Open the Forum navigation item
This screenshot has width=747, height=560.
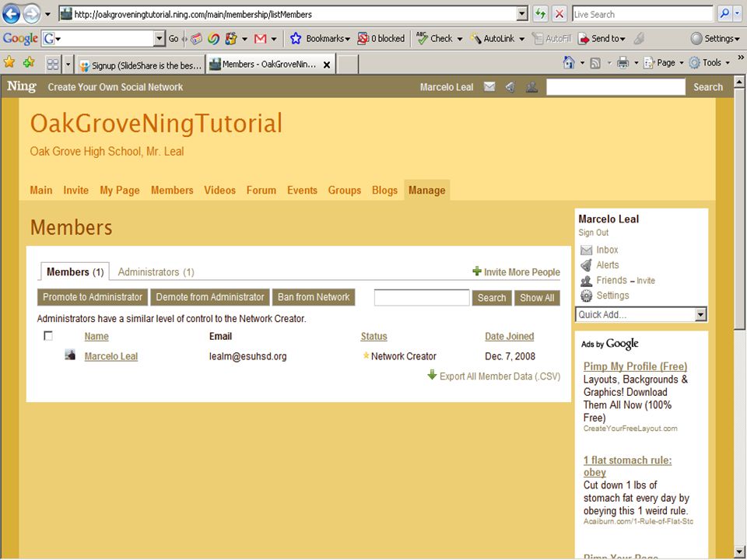(261, 190)
